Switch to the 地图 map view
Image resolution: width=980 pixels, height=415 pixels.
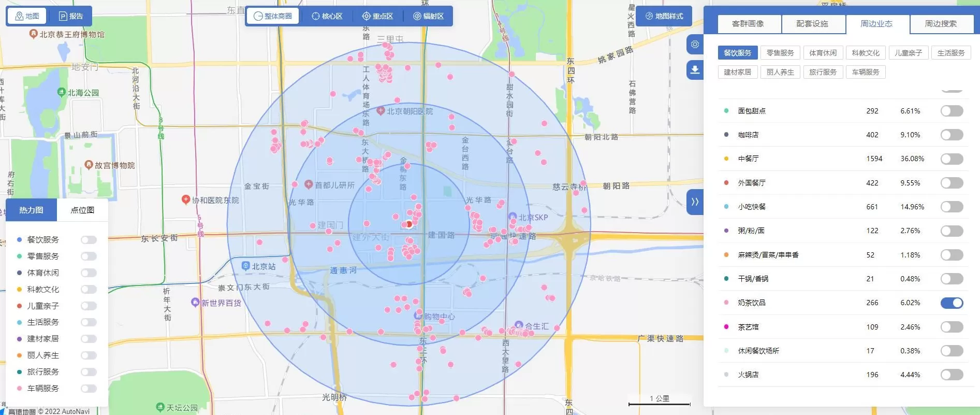click(x=27, y=16)
